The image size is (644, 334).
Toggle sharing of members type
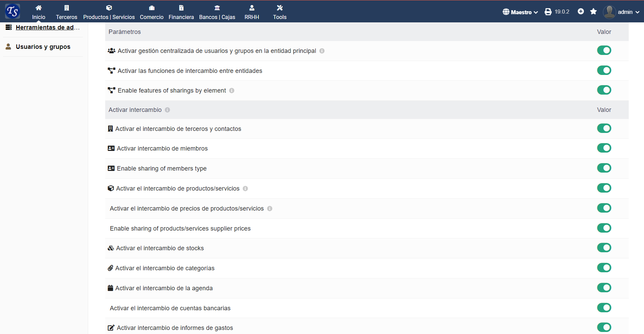pos(604,168)
